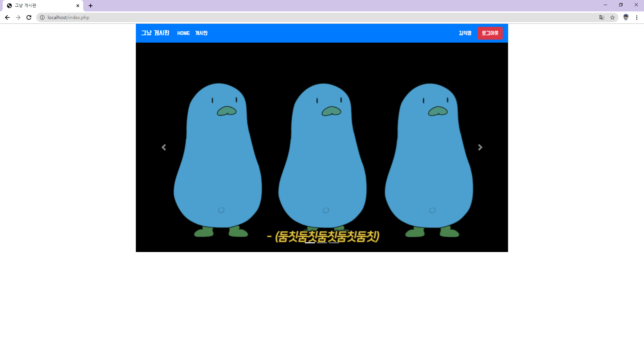Open the HOME navigation item
This screenshot has height=349, width=644.
tap(183, 33)
